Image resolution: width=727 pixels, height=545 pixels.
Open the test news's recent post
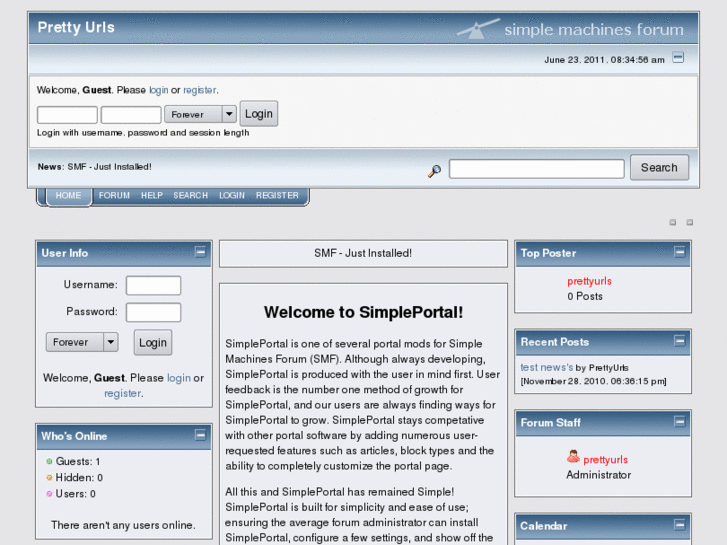point(547,367)
